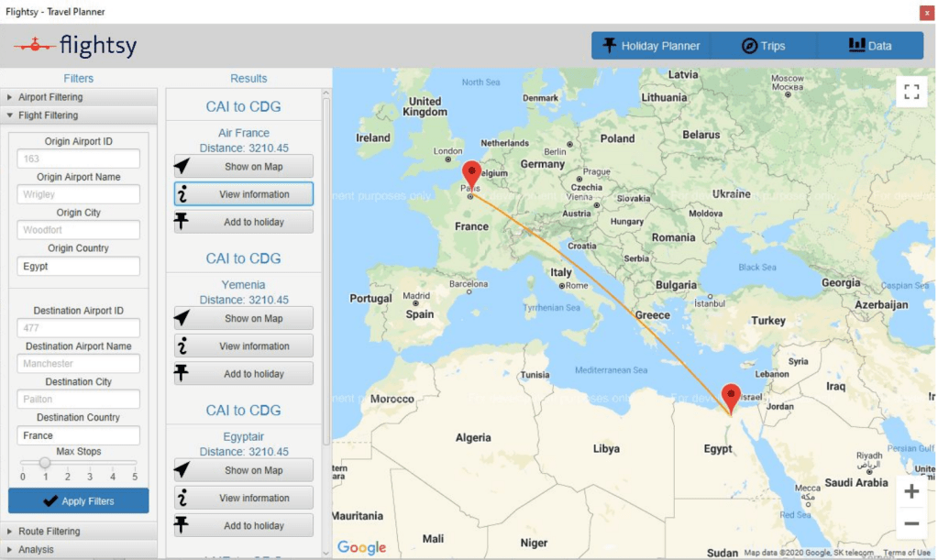938x560 pixels.
Task: Expand the Airport Filtering section
Action: pos(50,97)
